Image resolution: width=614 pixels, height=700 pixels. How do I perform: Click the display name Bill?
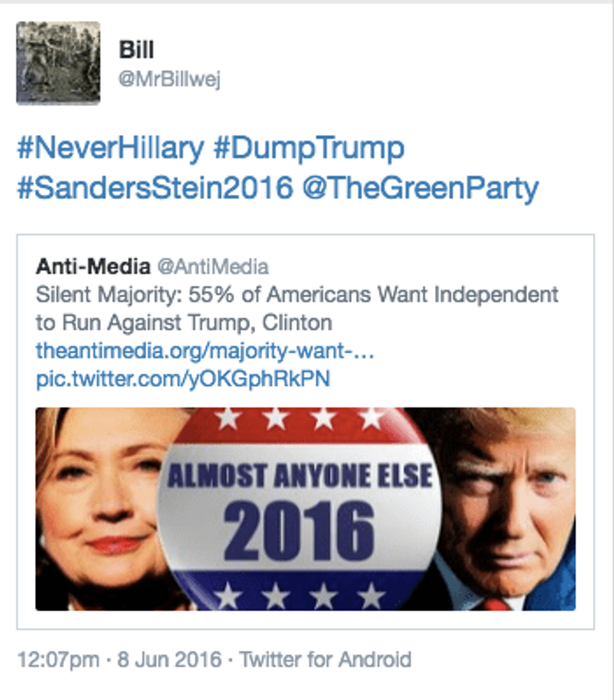click(x=136, y=50)
